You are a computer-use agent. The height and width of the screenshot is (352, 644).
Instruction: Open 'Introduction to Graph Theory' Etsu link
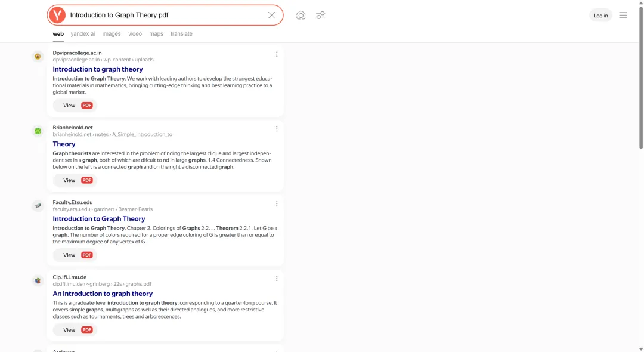[99, 219]
